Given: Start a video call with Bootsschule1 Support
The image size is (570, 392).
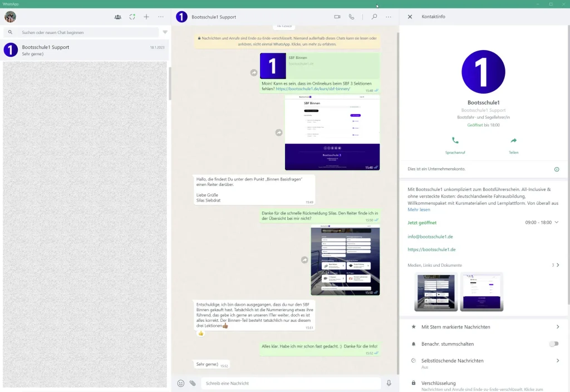Looking at the screenshot, I should 337,17.
